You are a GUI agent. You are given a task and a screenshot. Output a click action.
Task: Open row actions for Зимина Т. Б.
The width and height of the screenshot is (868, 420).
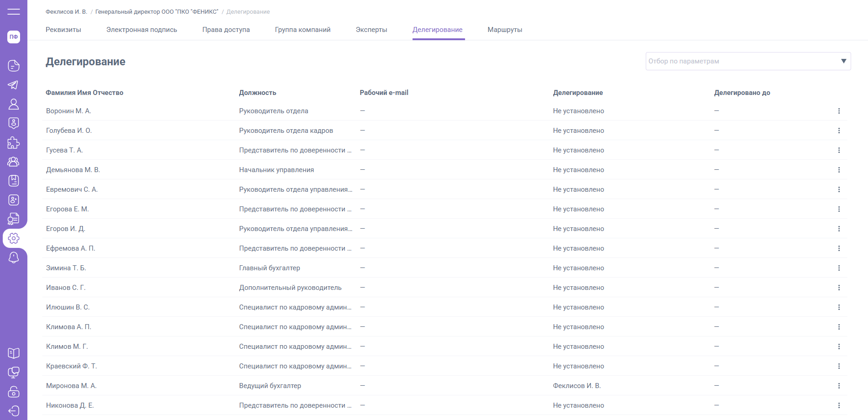[x=839, y=268]
